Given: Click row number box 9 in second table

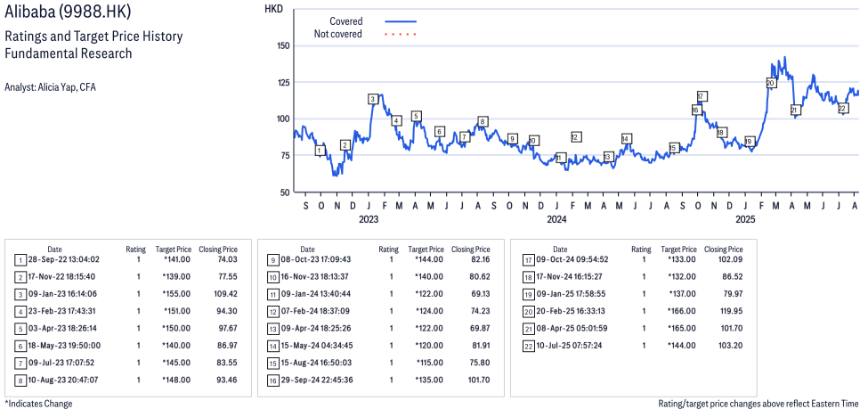Looking at the screenshot, I should pos(273,259).
